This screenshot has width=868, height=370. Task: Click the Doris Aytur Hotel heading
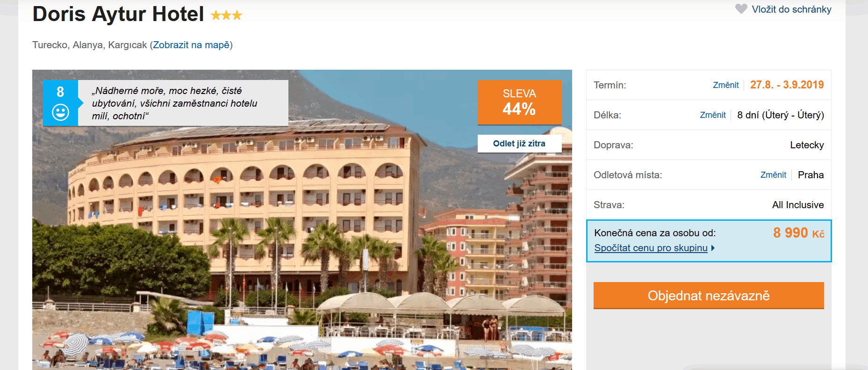(x=118, y=14)
